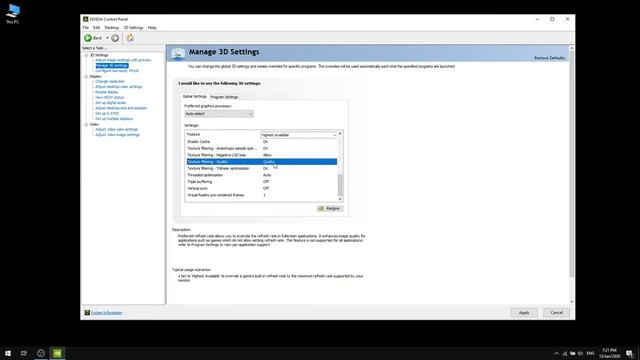
Task: Open the Back history dropdown arrow
Action: pos(107,38)
